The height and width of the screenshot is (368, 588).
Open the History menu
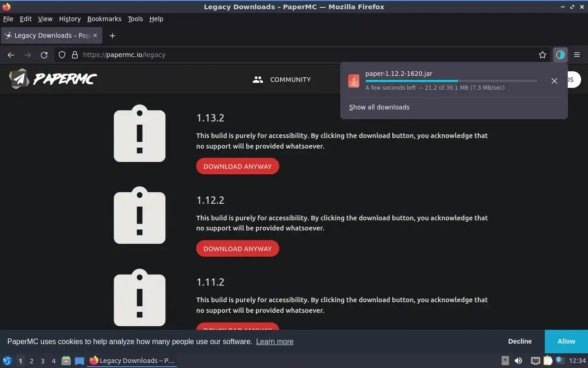click(70, 19)
